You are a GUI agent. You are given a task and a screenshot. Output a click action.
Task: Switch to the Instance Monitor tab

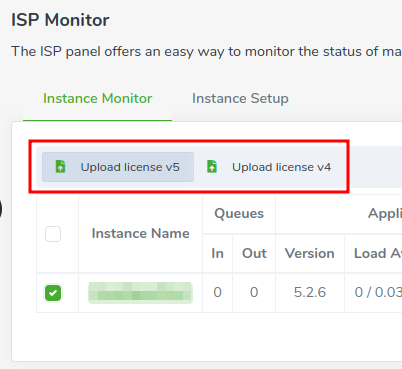pyautogui.click(x=97, y=99)
